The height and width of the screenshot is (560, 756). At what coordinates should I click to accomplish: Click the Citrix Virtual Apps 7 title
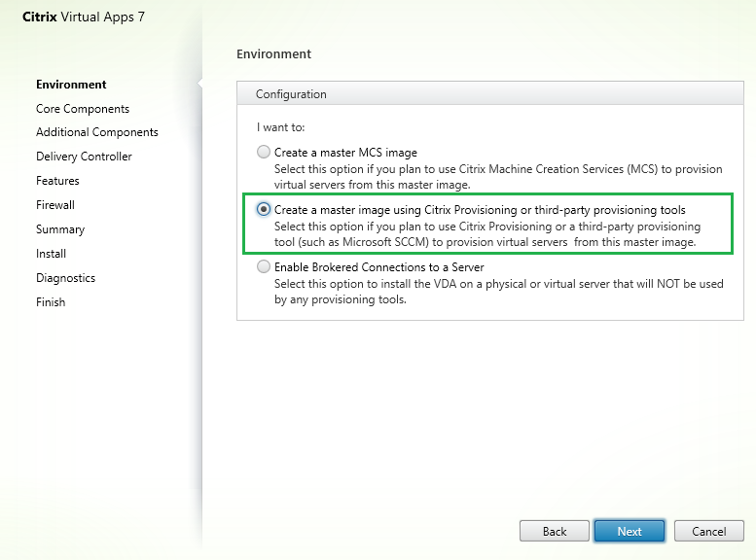coord(84,17)
